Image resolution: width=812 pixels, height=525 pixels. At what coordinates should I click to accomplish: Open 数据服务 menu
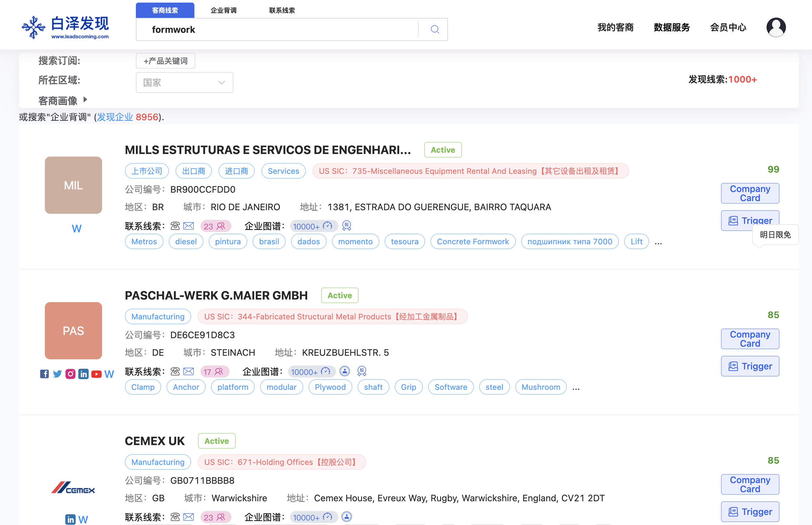[672, 27]
